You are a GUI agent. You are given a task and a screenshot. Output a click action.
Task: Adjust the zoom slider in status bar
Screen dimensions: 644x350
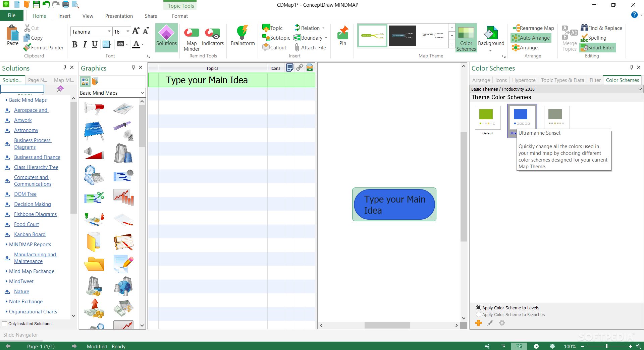click(606, 346)
